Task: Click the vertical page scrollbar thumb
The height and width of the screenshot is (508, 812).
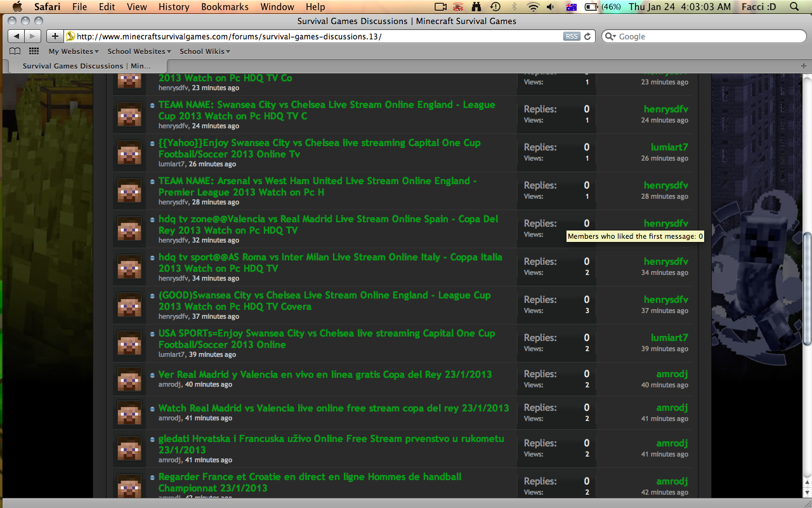Action: (x=807, y=290)
